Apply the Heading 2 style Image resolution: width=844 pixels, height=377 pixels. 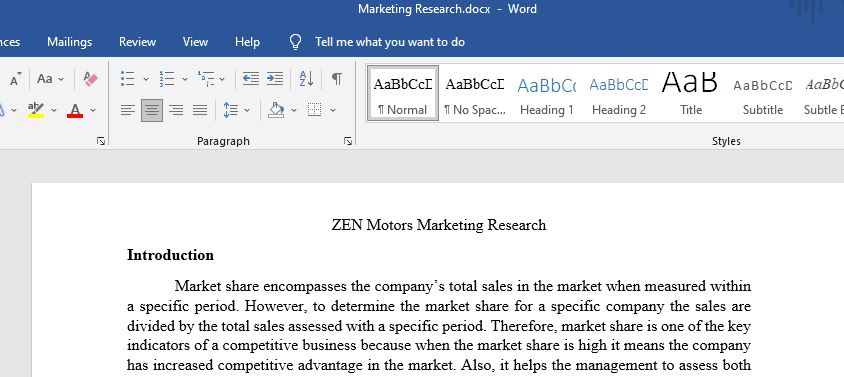[x=619, y=93]
